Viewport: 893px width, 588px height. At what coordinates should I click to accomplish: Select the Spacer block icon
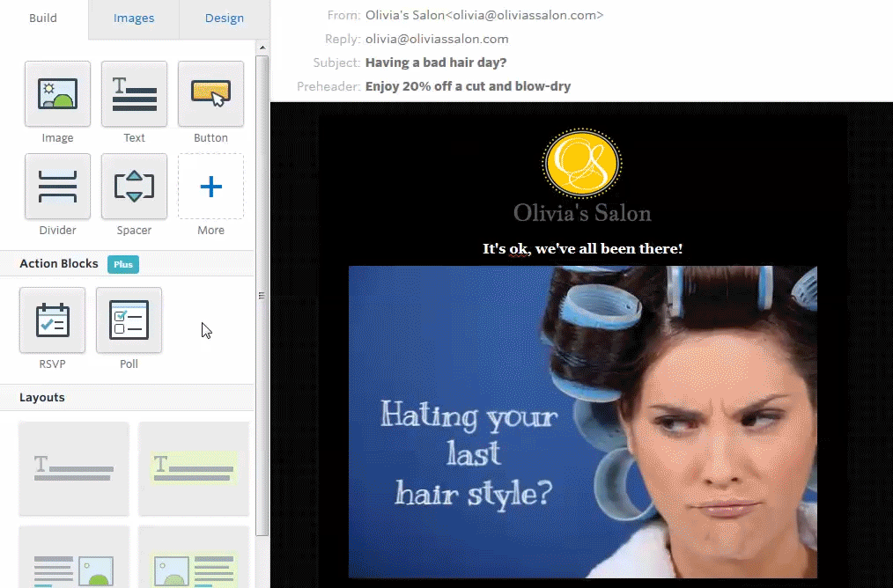135,186
